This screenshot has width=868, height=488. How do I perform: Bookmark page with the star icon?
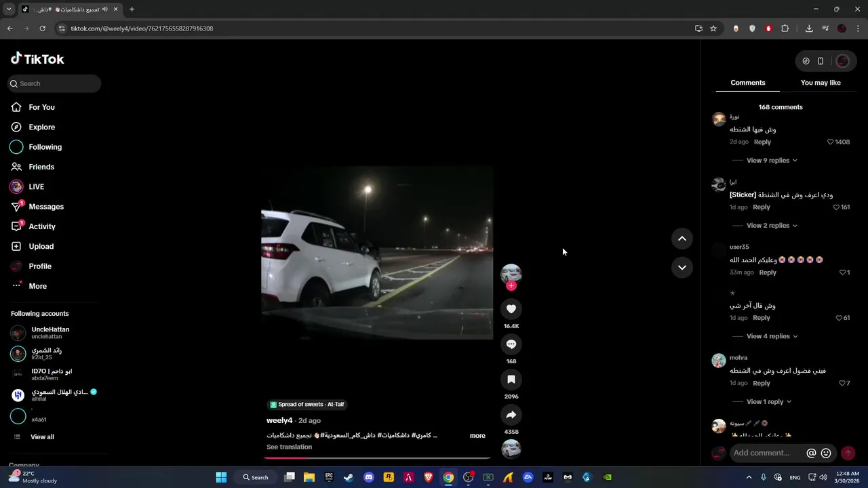[x=713, y=28]
